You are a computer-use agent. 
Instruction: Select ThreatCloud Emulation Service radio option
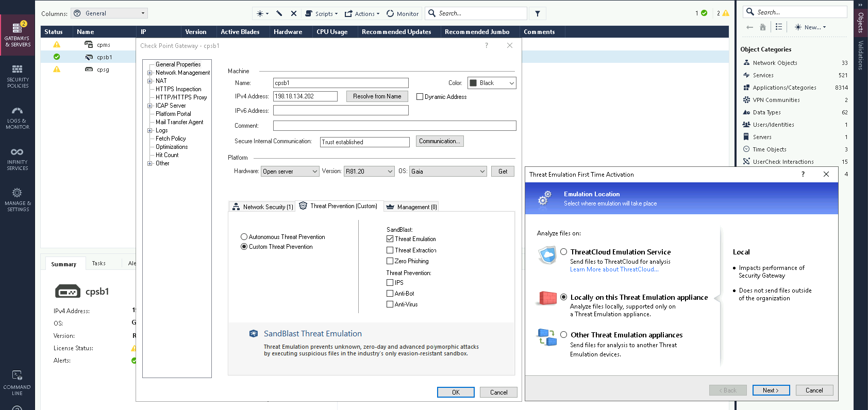[564, 252]
